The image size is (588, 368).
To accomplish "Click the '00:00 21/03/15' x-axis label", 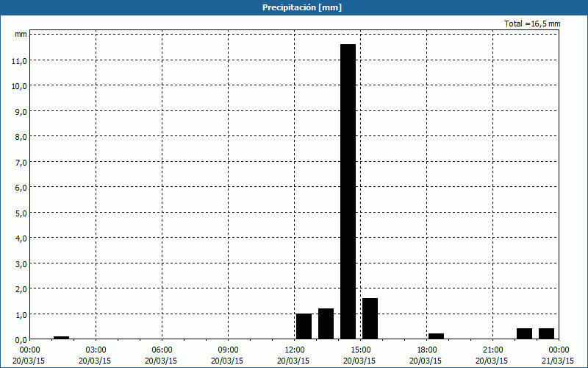I will click(558, 355).
